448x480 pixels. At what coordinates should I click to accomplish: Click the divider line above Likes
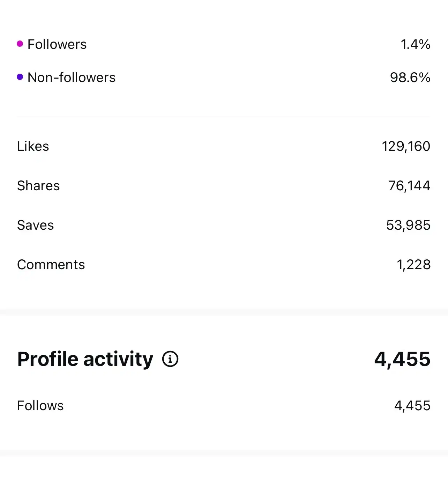coord(223,116)
